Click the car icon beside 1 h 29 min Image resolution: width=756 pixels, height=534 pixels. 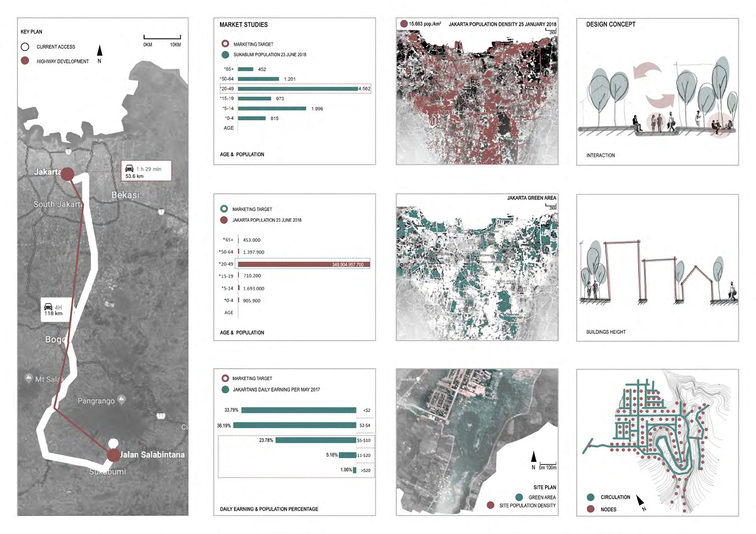pos(129,168)
